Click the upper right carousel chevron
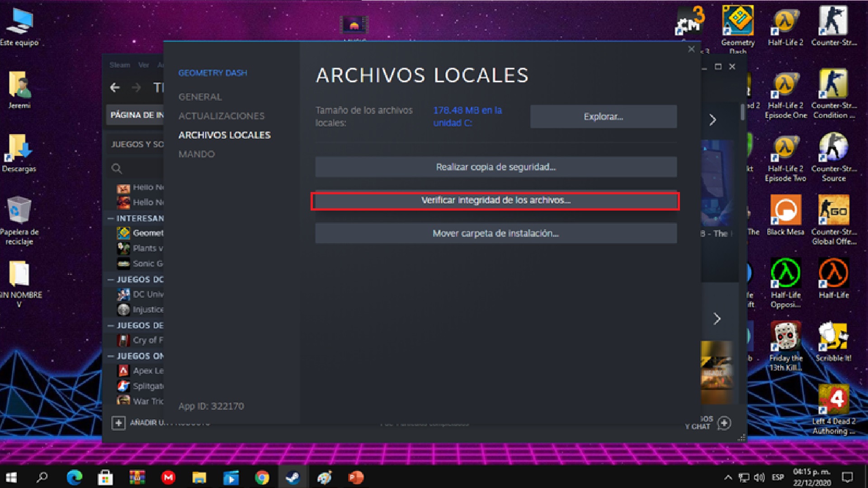The width and height of the screenshot is (868, 488). 713,120
